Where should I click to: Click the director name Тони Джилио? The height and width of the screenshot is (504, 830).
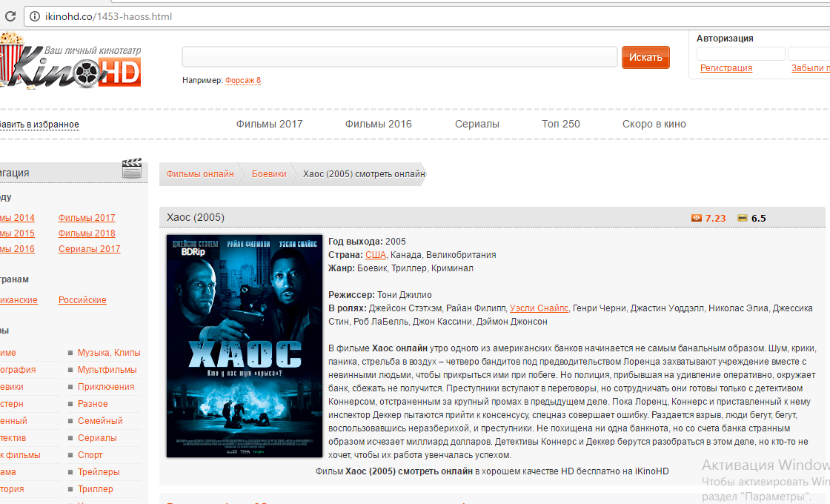(405, 295)
